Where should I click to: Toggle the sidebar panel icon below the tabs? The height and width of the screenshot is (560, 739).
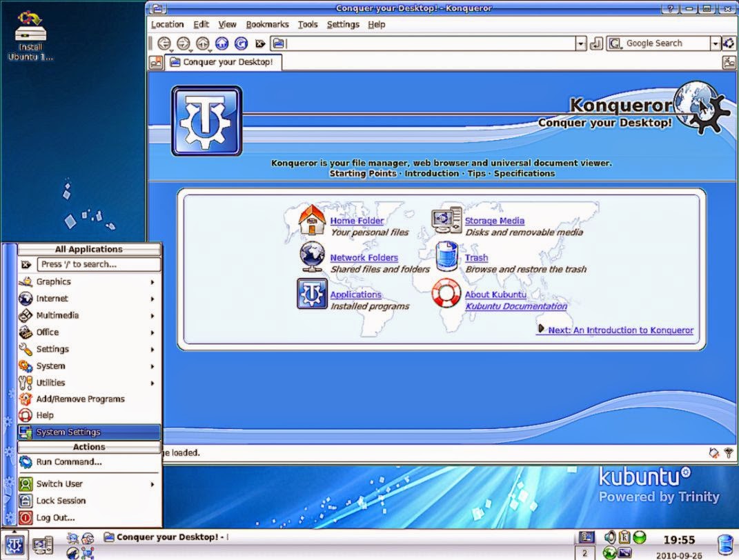click(155, 61)
